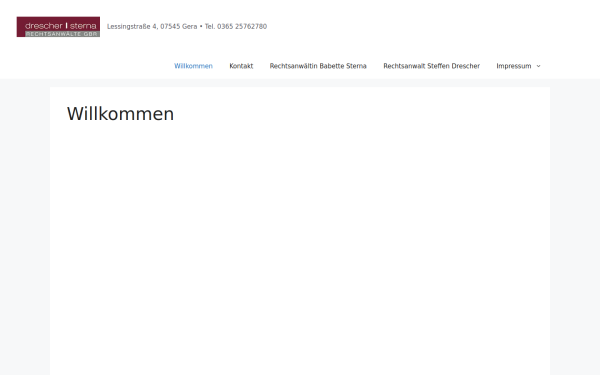Screen dimensions: 600x375
Task: Go to the Kontakt page
Action: (x=241, y=66)
